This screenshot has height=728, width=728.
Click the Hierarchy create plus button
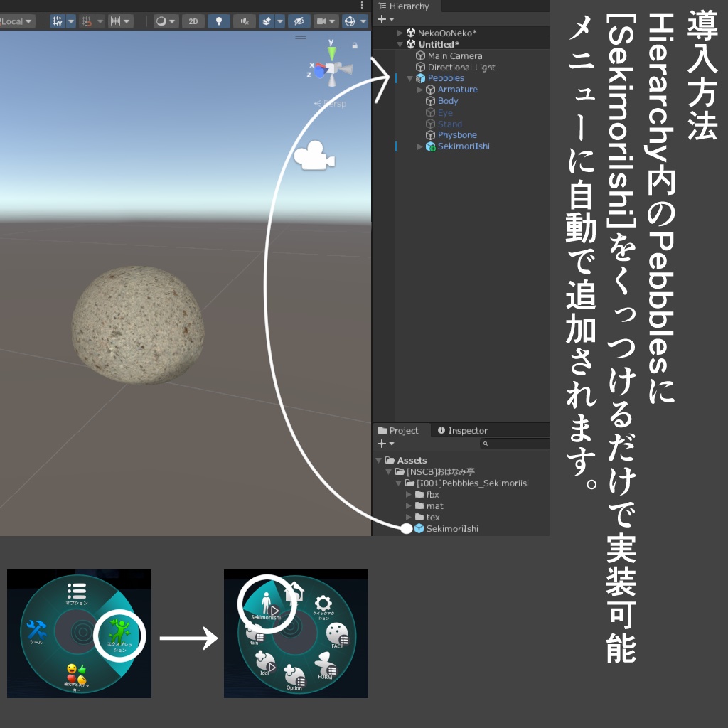[x=381, y=18]
